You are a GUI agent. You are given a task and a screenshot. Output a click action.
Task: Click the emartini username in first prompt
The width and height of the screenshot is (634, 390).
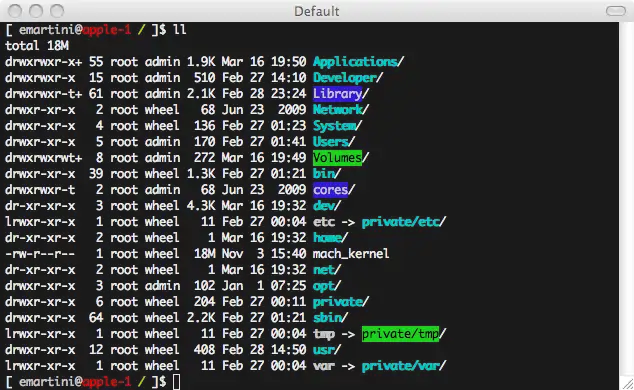pos(47,30)
